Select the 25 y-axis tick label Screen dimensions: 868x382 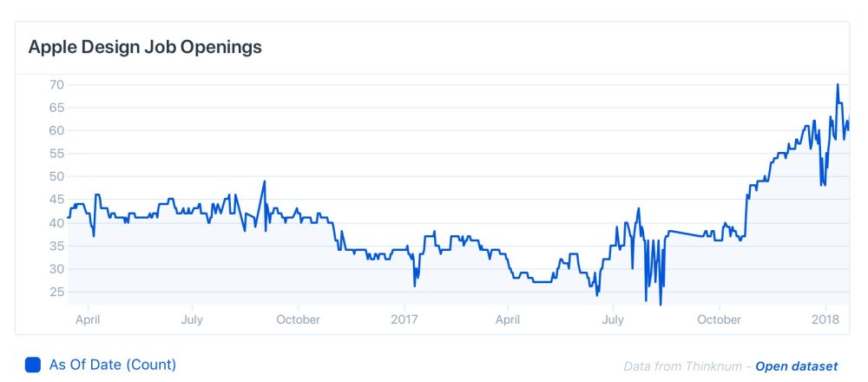(x=58, y=292)
